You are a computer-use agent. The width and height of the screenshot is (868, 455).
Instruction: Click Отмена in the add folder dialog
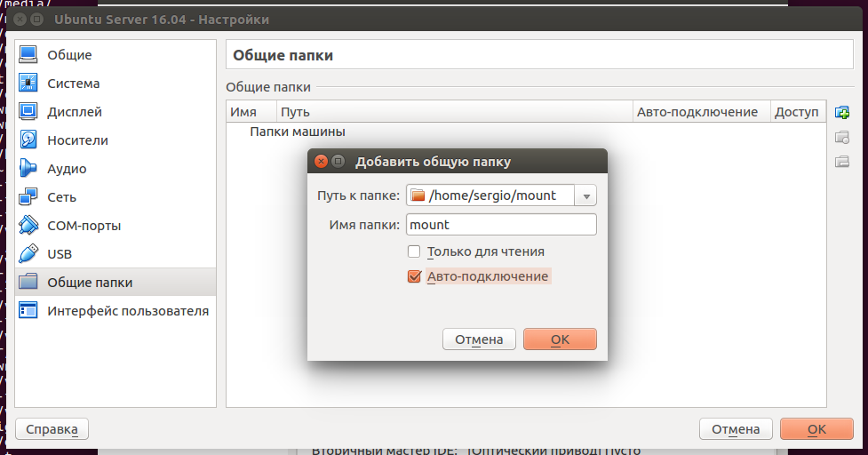(479, 339)
